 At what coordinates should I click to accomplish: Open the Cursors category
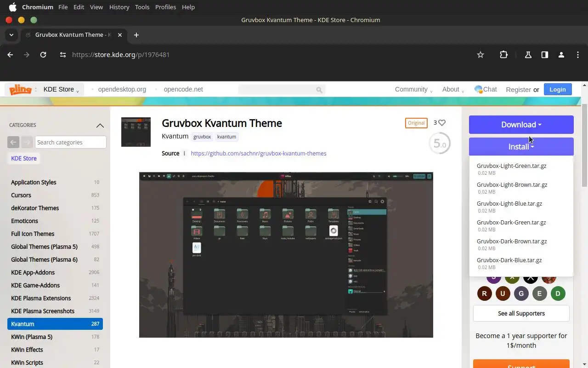point(55,195)
